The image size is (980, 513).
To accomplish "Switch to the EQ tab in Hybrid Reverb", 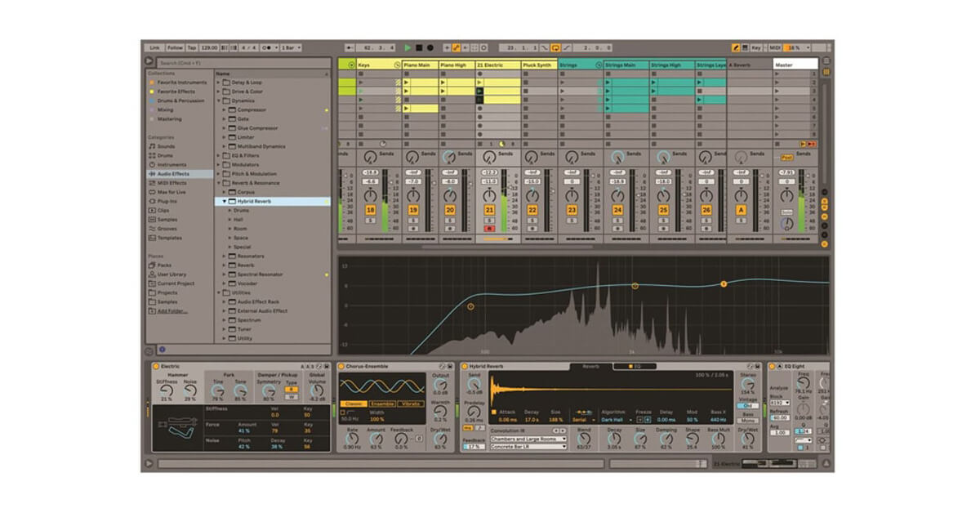I will [635, 365].
